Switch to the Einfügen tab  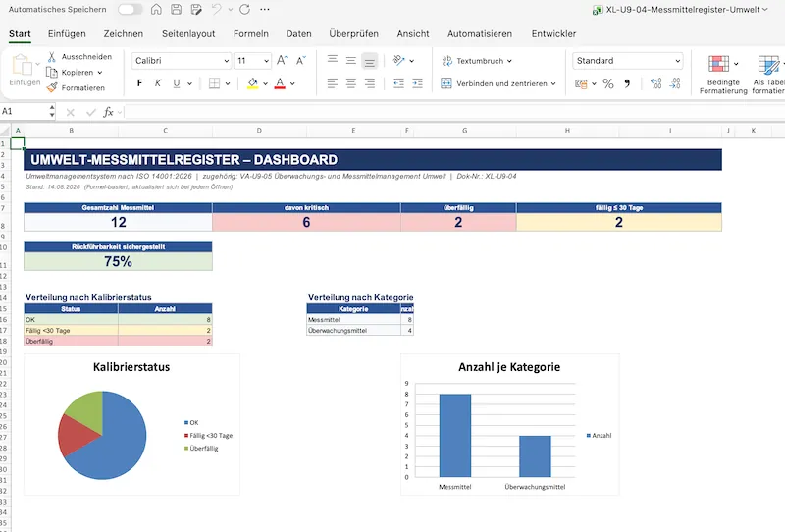coord(67,33)
